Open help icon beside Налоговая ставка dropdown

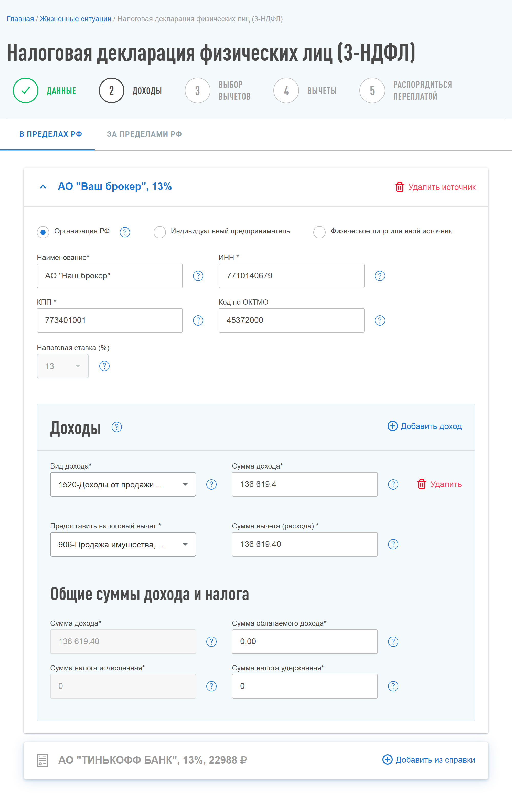[104, 366]
